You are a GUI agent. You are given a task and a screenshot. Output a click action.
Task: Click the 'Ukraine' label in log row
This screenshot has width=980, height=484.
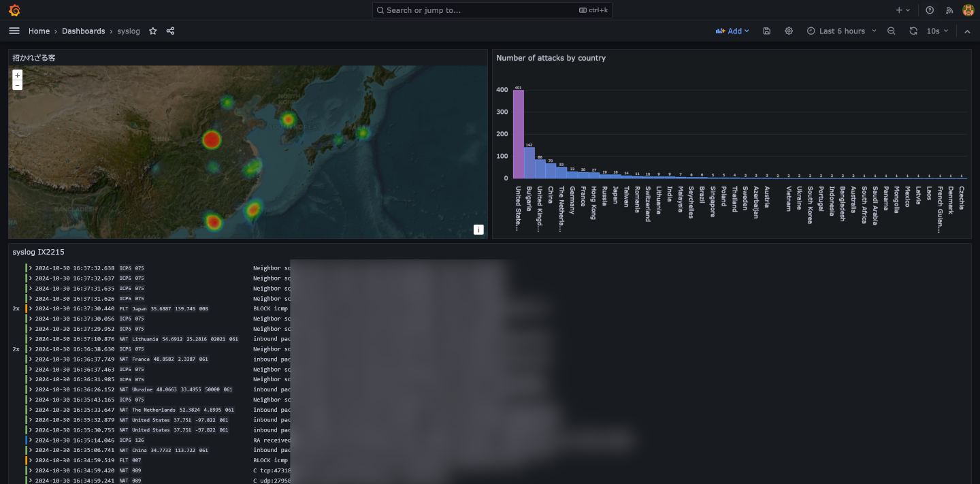142,389
